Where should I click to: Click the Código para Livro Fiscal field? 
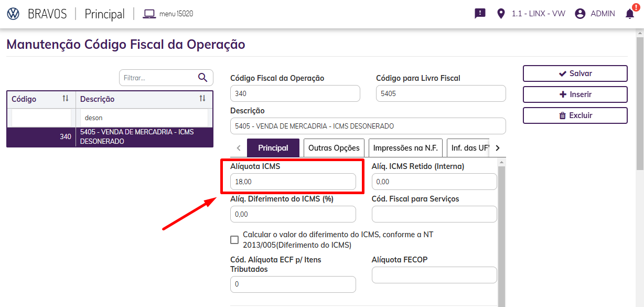coord(441,93)
